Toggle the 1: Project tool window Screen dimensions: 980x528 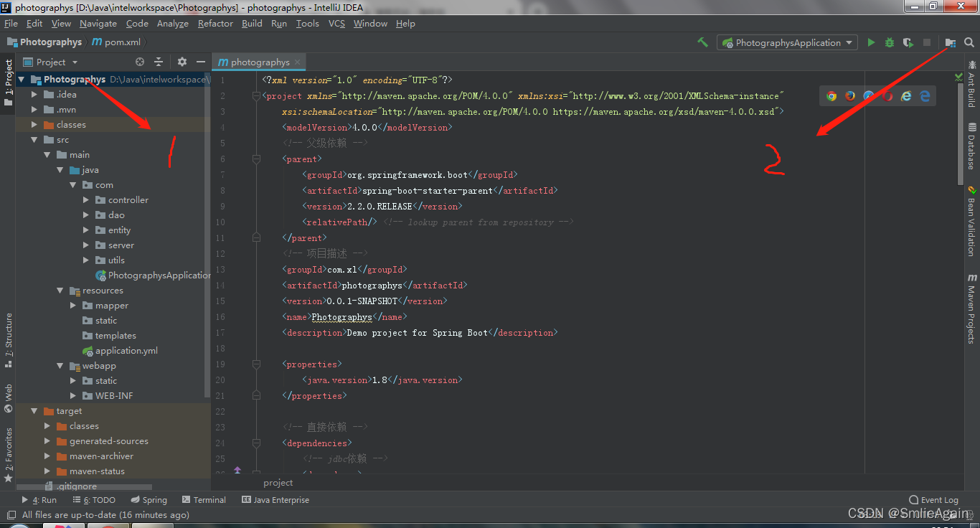pyautogui.click(x=8, y=82)
